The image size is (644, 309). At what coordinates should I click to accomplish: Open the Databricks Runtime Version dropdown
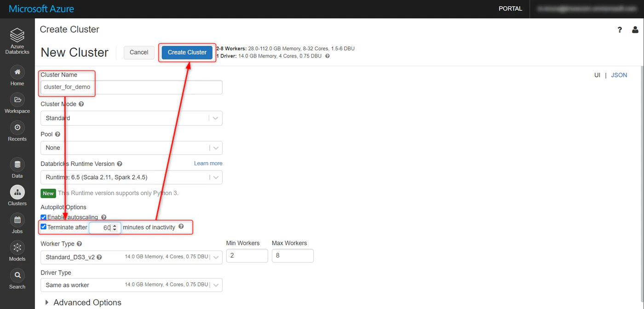coord(132,177)
